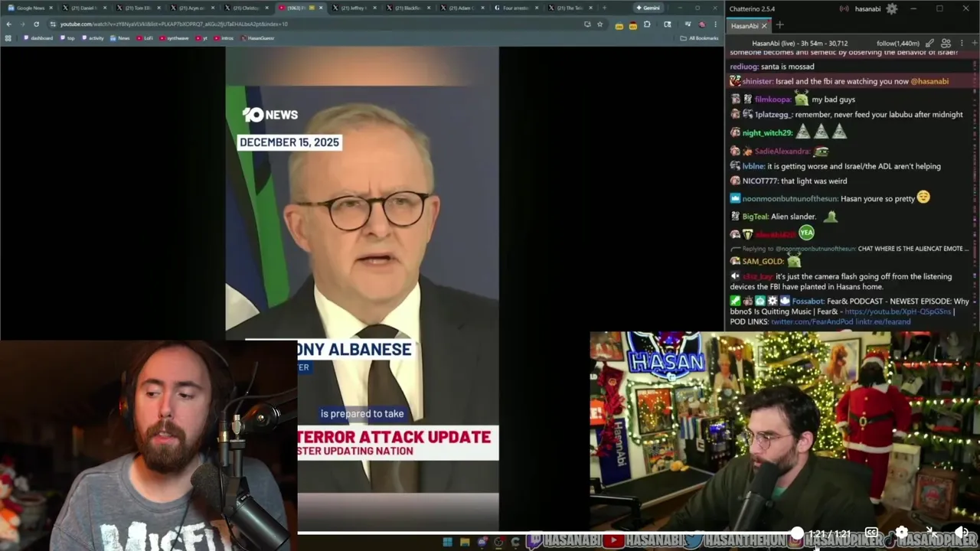The image size is (980, 551).
Task: Open the All Bookmarks folder
Action: pos(699,37)
